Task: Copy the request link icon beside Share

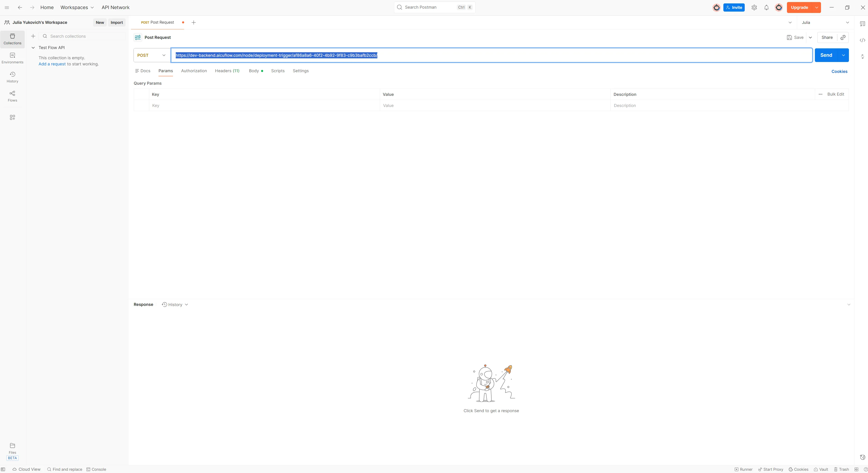Action: 843,37
